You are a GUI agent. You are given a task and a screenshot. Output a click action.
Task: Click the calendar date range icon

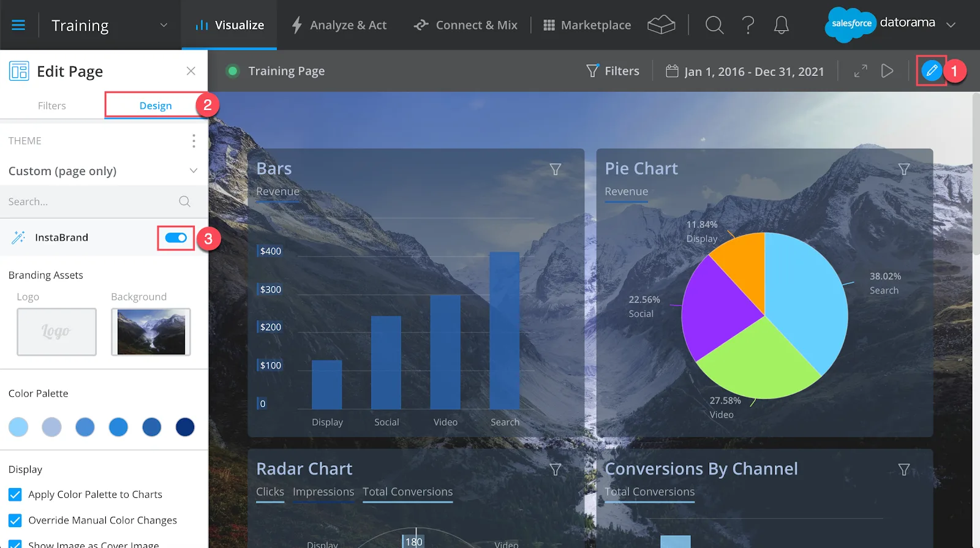(x=672, y=71)
